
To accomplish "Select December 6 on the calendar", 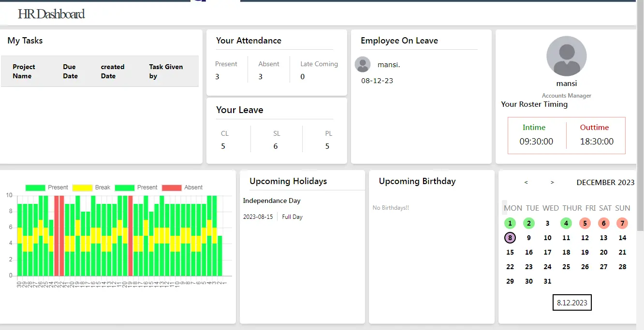I will point(603,223).
